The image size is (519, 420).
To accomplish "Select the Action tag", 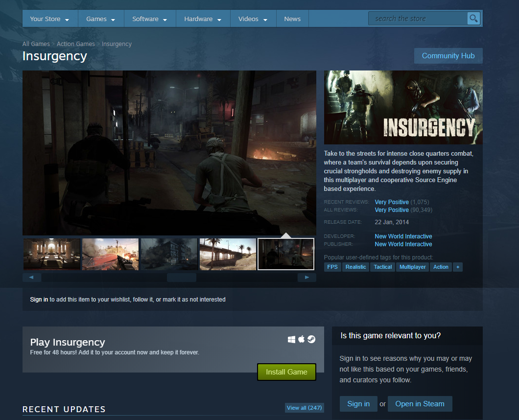I will [x=441, y=267].
